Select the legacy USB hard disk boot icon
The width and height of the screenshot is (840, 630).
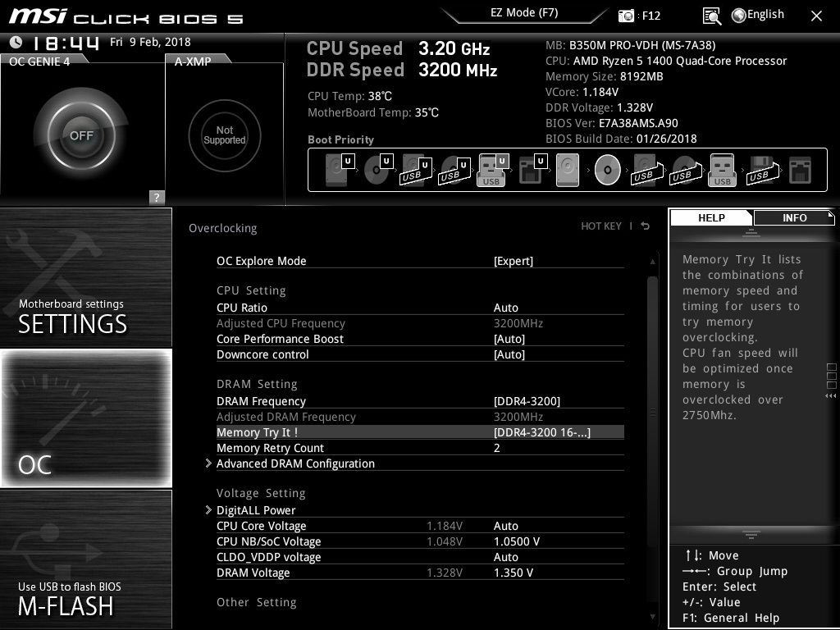(646, 171)
